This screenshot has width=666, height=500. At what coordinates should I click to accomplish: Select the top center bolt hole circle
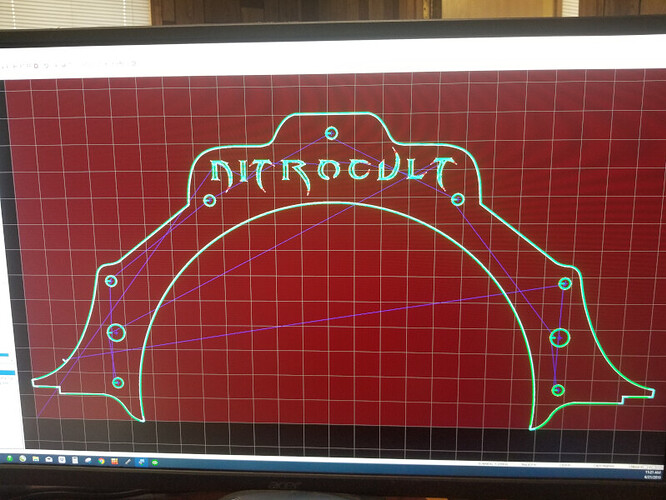tap(331, 133)
